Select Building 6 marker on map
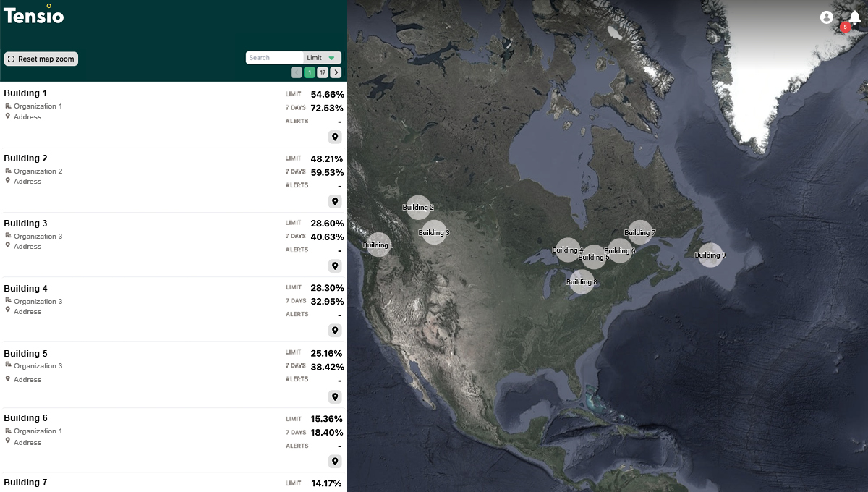Screen dimensions: 868x492 pyautogui.click(x=620, y=250)
